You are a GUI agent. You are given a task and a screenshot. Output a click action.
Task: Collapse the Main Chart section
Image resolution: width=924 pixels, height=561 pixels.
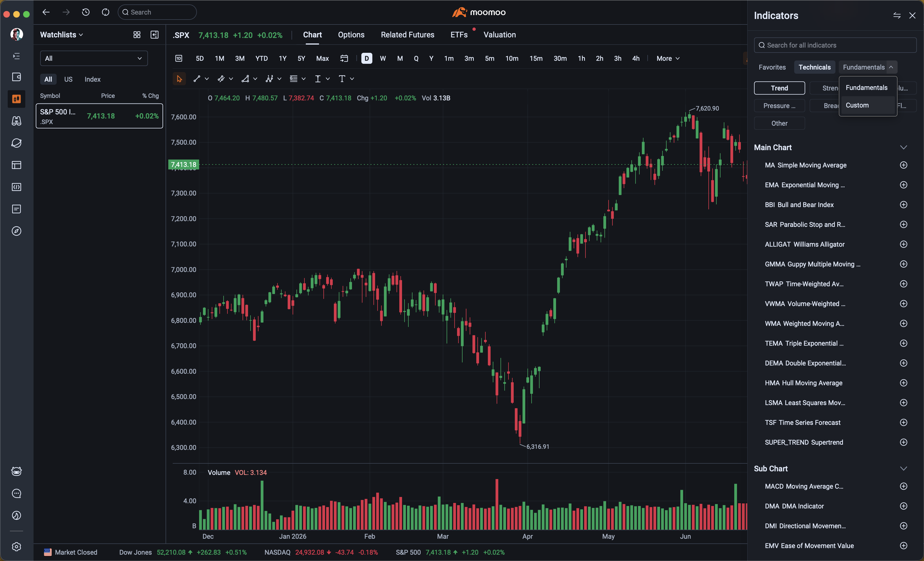click(904, 147)
